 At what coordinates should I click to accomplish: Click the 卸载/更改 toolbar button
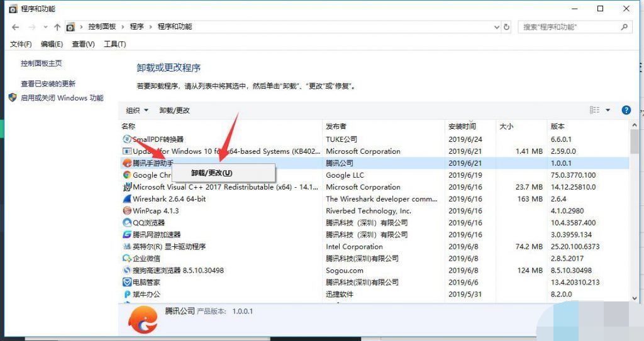(174, 111)
